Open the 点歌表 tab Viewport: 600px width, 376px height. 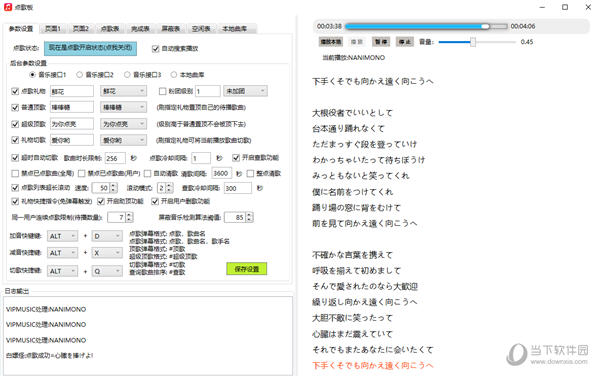coord(110,29)
